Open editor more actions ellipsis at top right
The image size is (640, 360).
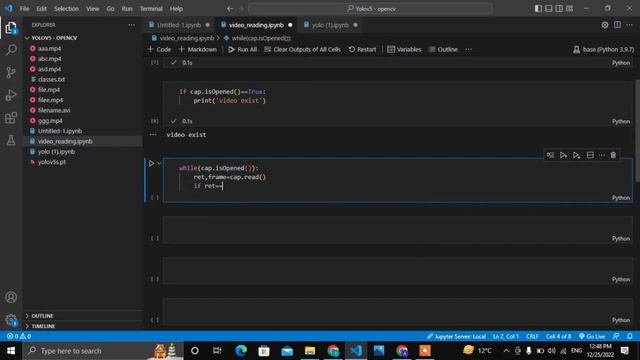coord(629,25)
